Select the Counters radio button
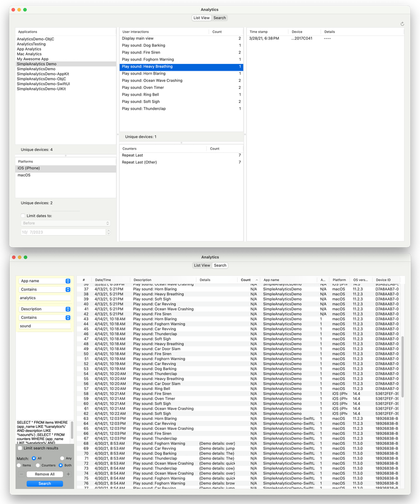This screenshot has width=420, height=504. point(38,466)
